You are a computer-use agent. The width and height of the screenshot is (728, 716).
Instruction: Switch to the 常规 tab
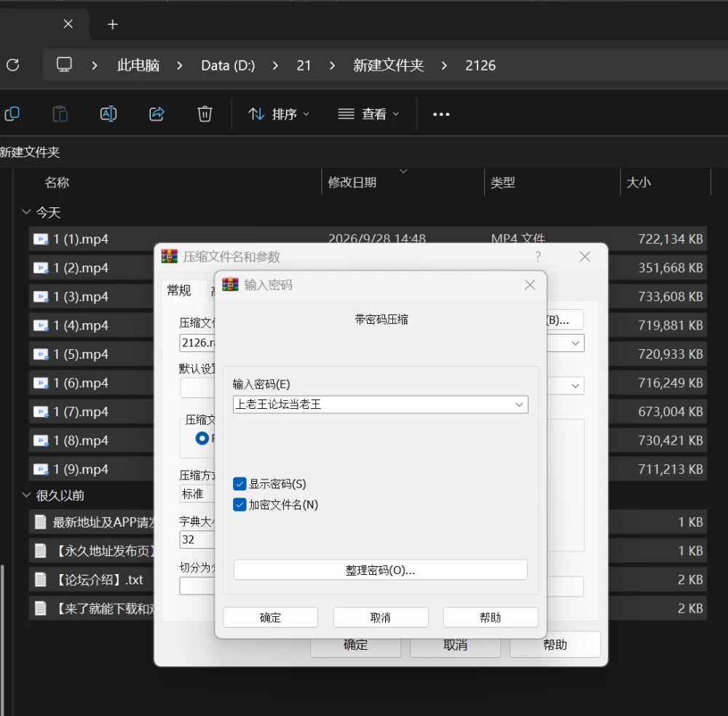(x=179, y=290)
